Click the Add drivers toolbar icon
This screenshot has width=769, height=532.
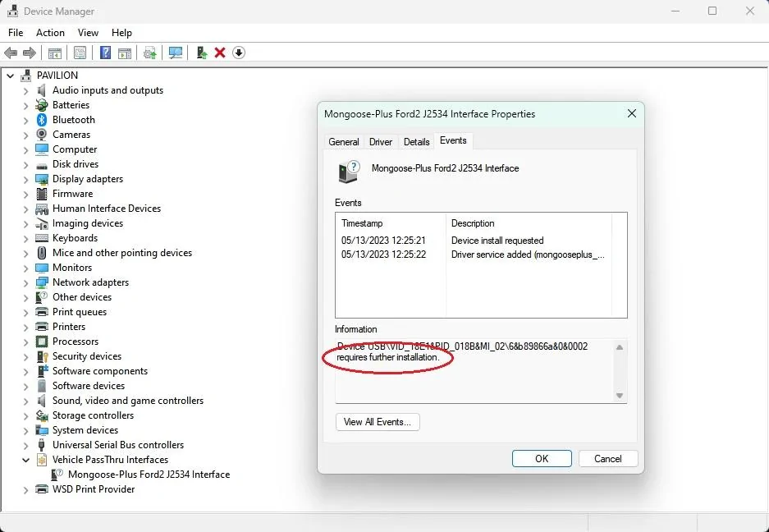tap(202, 53)
